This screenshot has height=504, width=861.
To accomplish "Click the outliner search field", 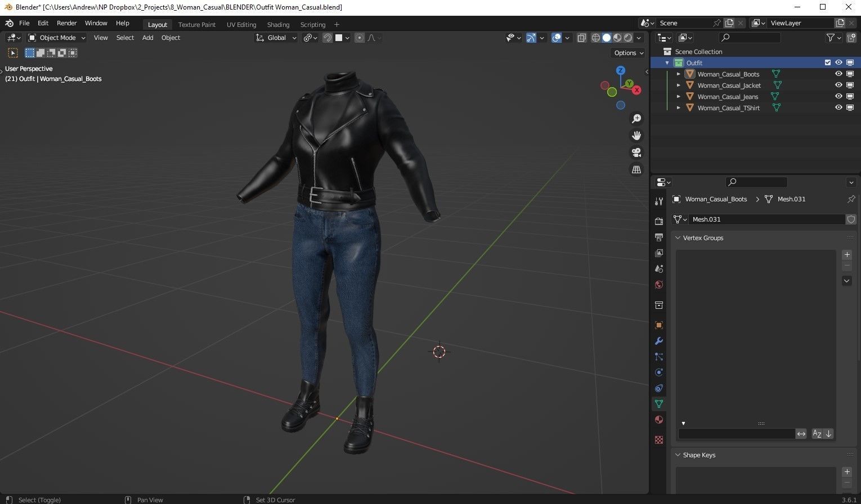I will [750, 38].
